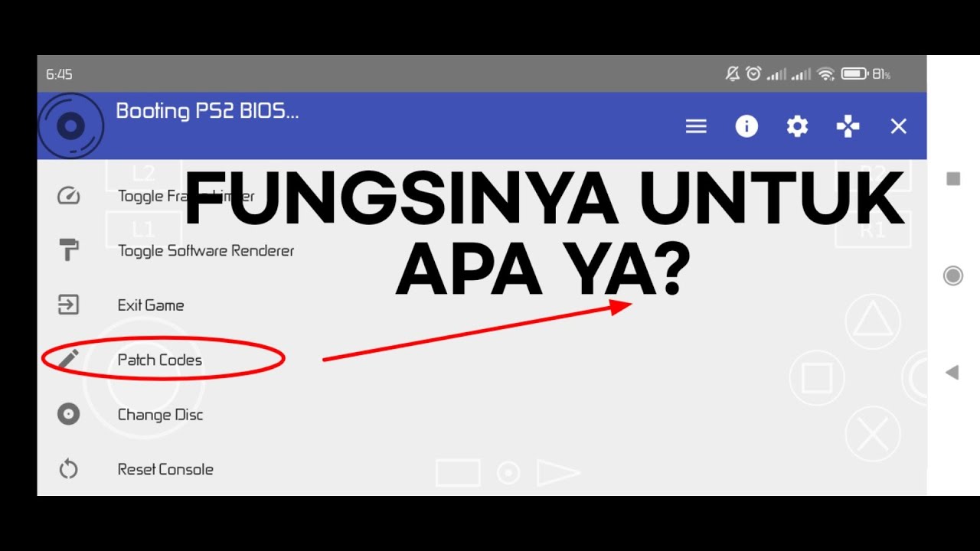
Task: Tap Android back triangle button
Action: pos(952,373)
